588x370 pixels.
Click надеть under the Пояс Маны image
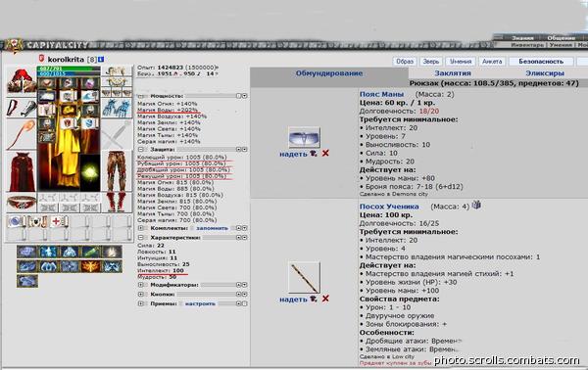pyautogui.click(x=293, y=154)
